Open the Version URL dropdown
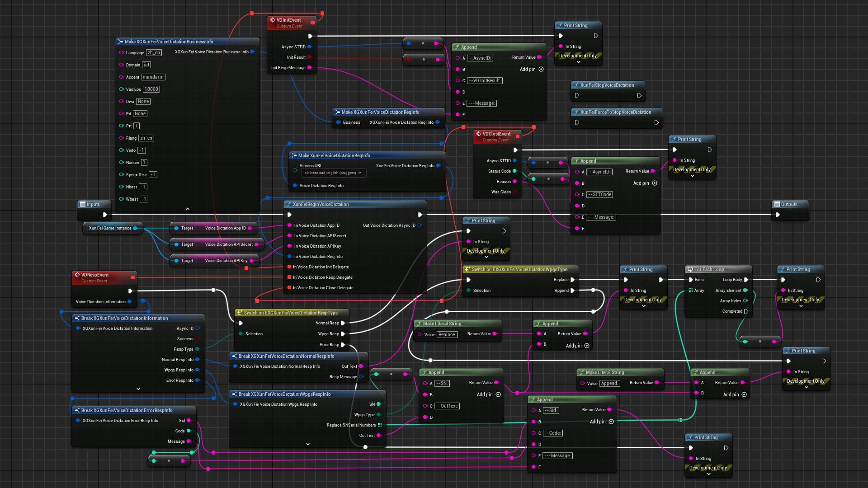The height and width of the screenshot is (488, 868). pyautogui.click(x=333, y=173)
